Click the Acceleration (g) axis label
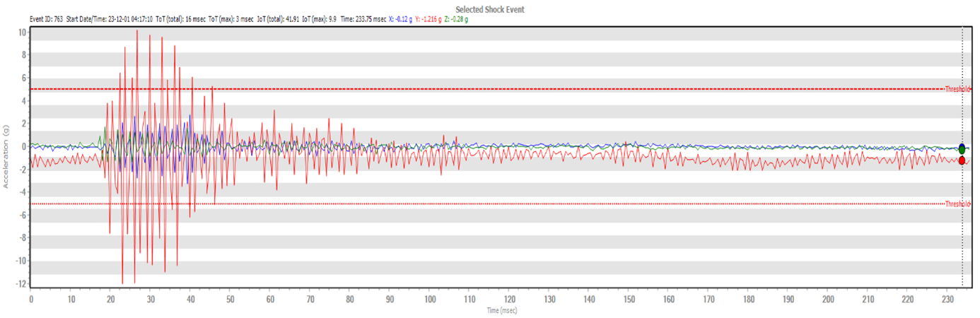Screen dimensions: 980x318 tap(6, 156)
